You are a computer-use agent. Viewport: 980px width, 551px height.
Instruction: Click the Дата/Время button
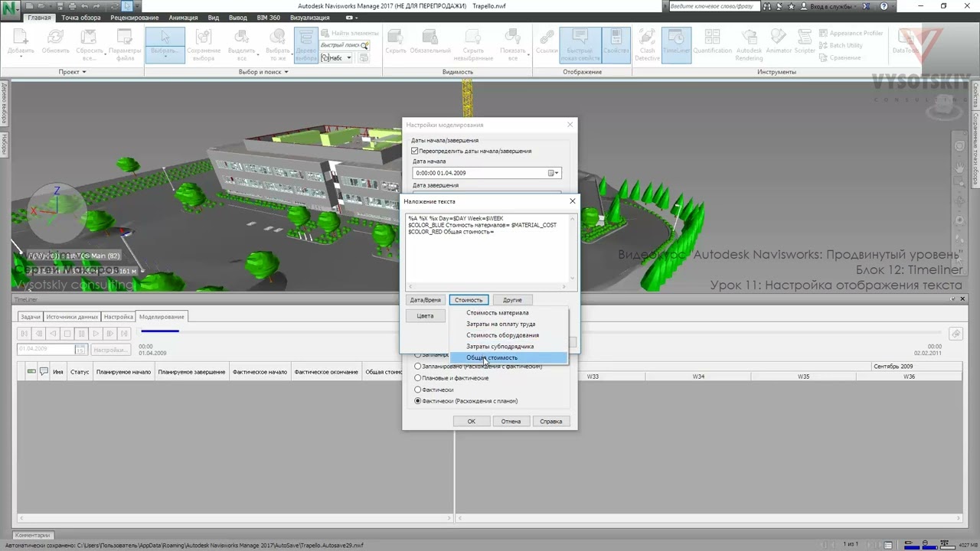426,300
